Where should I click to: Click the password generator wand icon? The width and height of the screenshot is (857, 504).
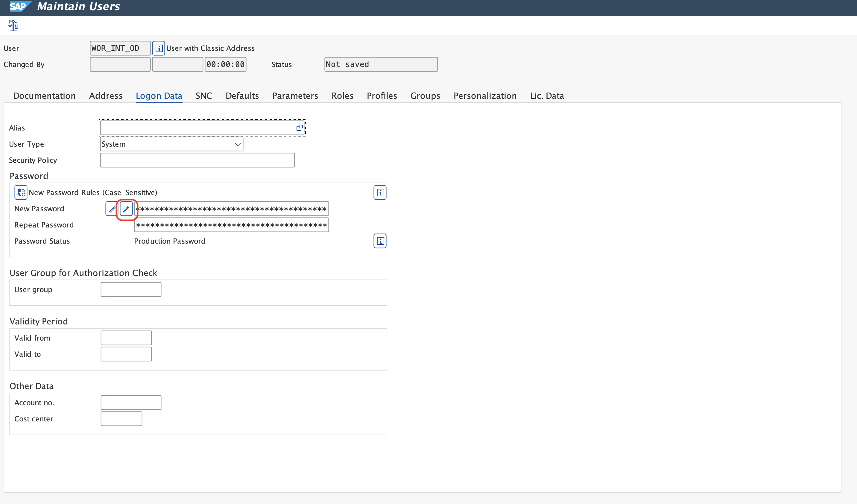(127, 209)
